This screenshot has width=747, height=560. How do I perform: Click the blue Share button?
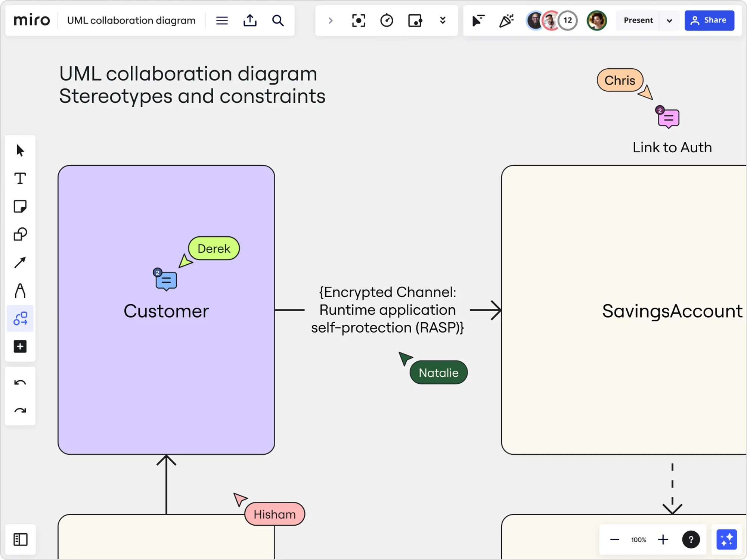[x=709, y=20]
